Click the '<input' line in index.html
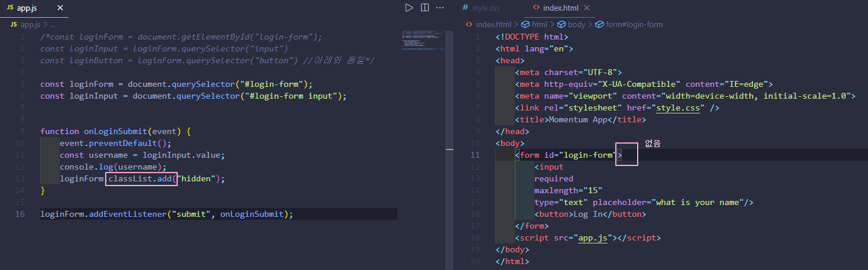The height and width of the screenshot is (270, 868). (x=549, y=167)
